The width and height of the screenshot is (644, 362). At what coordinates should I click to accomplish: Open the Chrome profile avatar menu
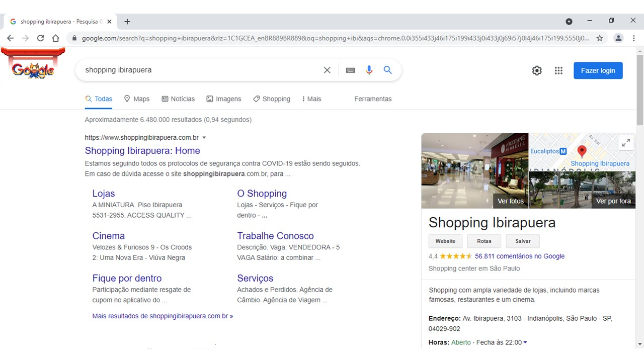point(618,38)
